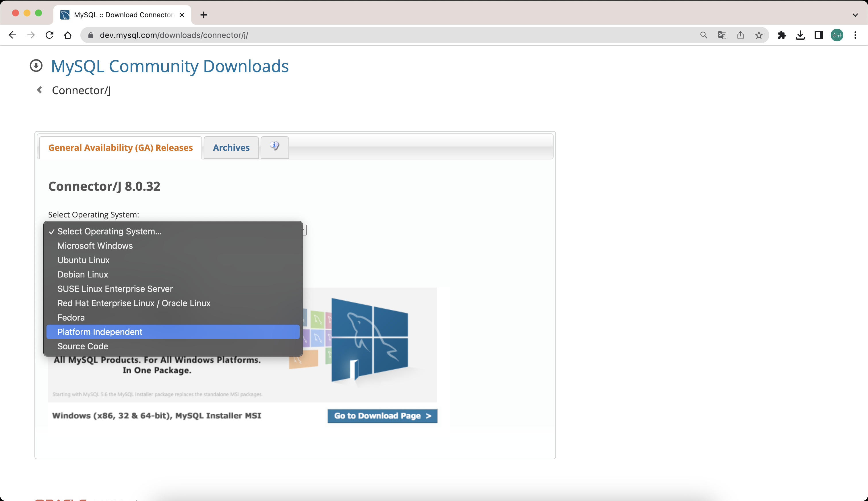The height and width of the screenshot is (501, 868).
Task: Click the browser reload icon
Action: coord(49,35)
